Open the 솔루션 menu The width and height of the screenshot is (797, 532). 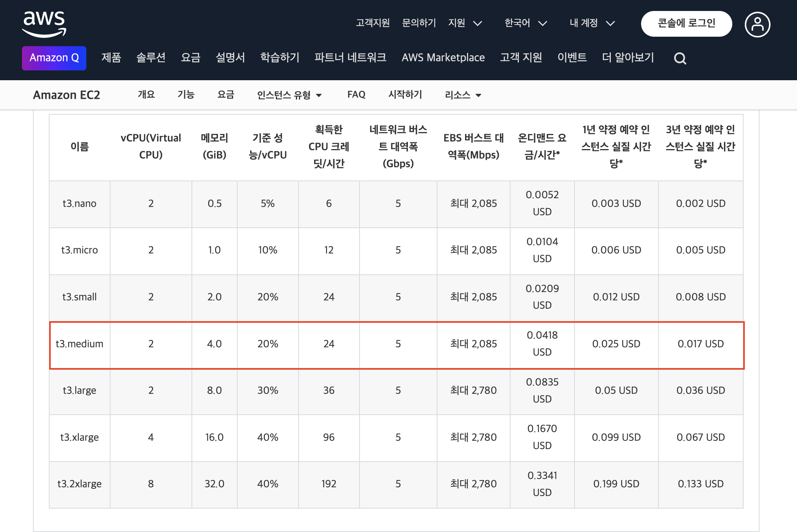coord(151,58)
